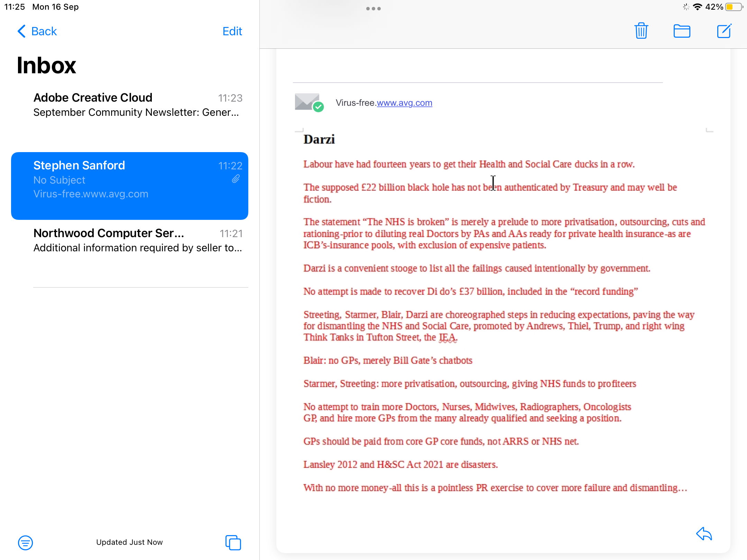The height and width of the screenshot is (560, 747).
Task: Click the Darzi heading in the attachment
Action: [319, 139]
